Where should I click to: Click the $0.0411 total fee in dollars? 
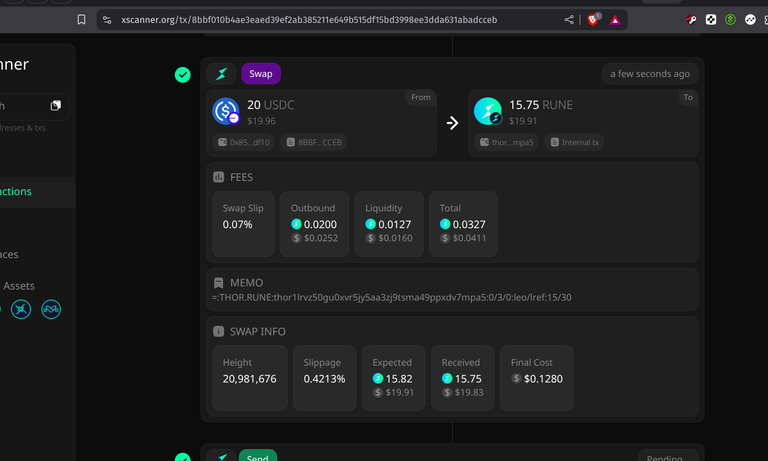[x=469, y=238]
